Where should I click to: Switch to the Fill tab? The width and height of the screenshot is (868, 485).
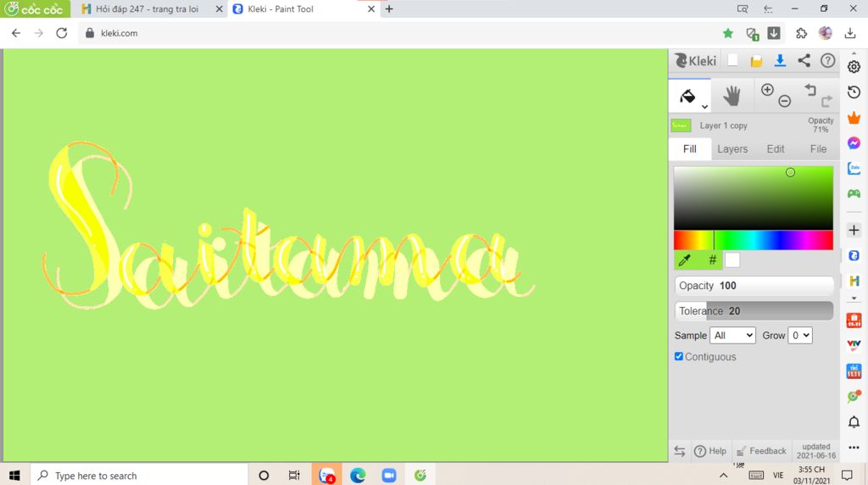[x=690, y=149]
